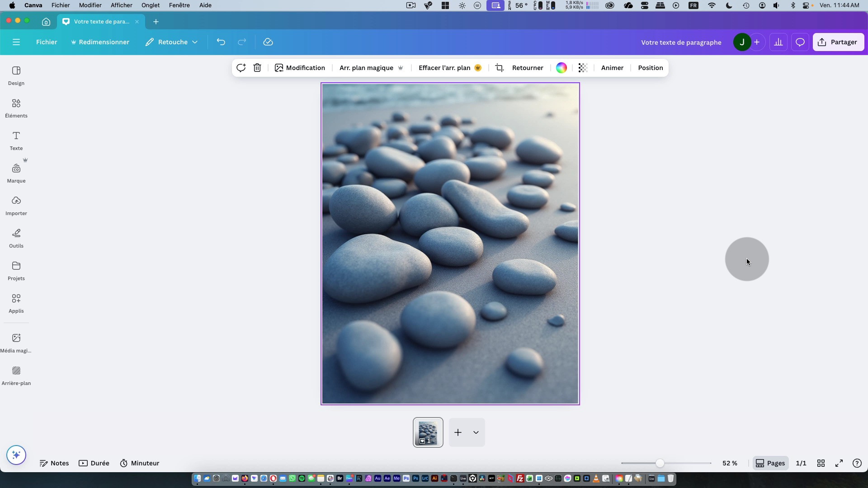The height and width of the screenshot is (488, 868).
Task: Open the hamburger main menu
Action: click(x=16, y=42)
